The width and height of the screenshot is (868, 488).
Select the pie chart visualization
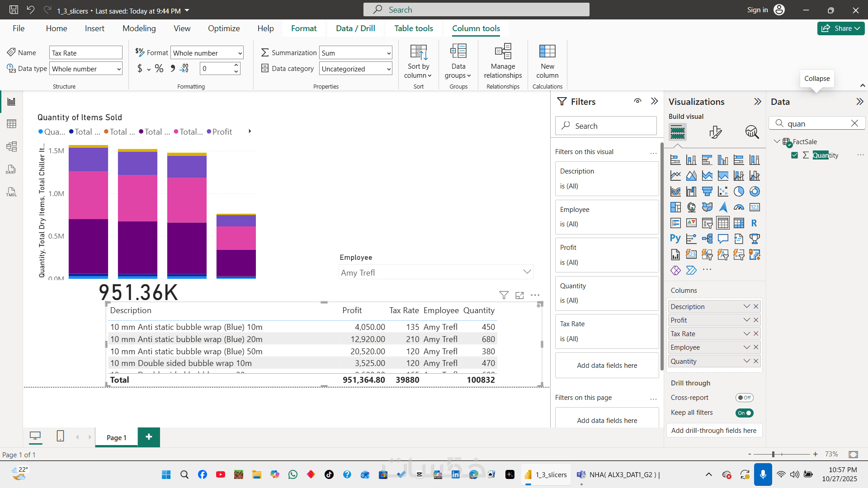coord(739,192)
